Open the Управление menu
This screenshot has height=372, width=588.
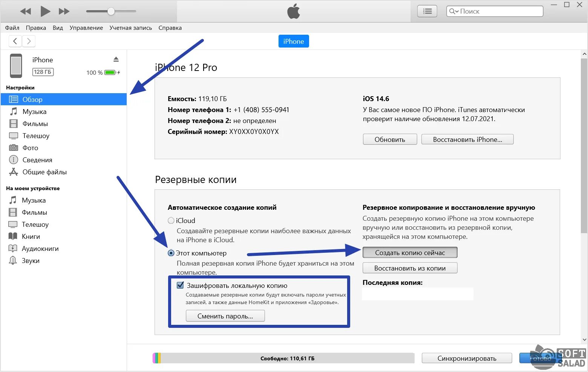click(86, 28)
